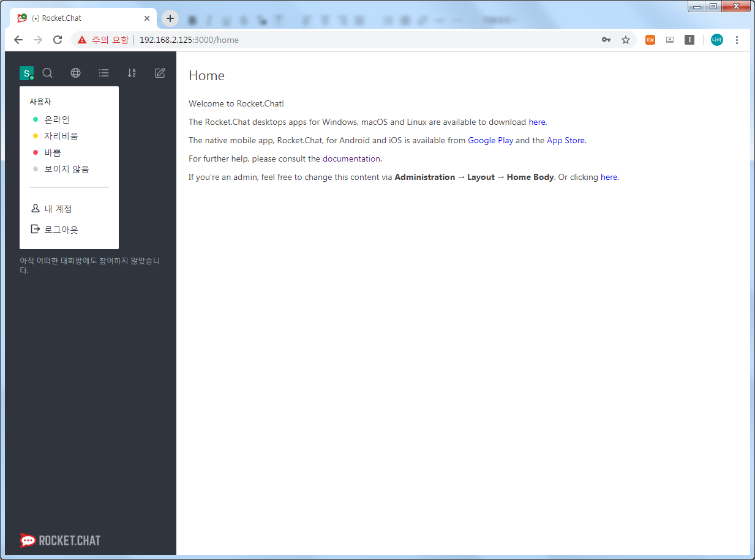Click the create new channel pencil icon
The height and width of the screenshot is (560, 755).
click(x=160, y=73)
